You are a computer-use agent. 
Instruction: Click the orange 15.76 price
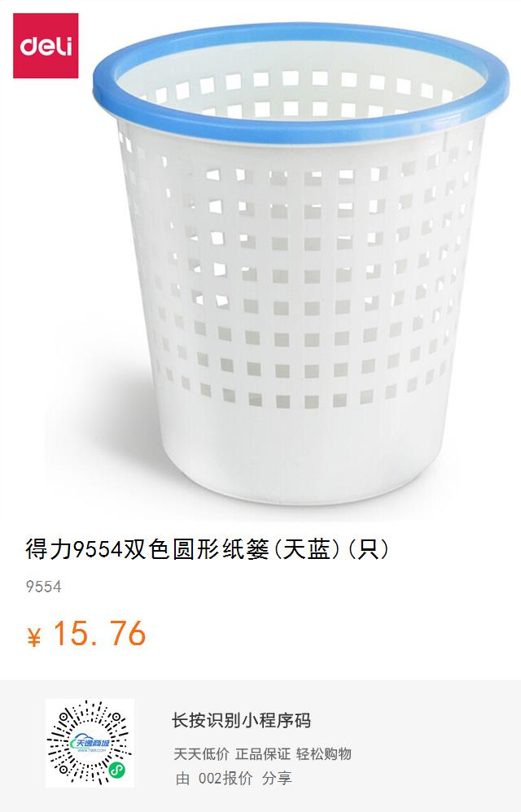(99, 634)
